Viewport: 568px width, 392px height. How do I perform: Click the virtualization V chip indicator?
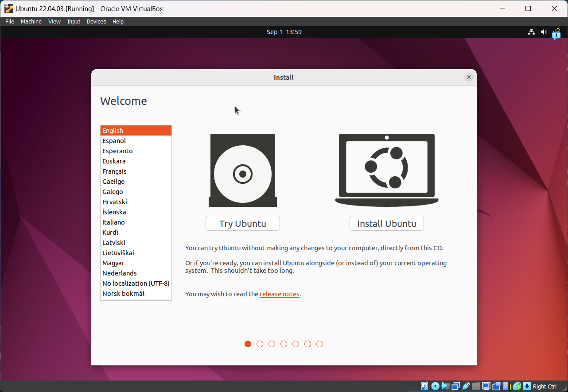pos(506,386)
